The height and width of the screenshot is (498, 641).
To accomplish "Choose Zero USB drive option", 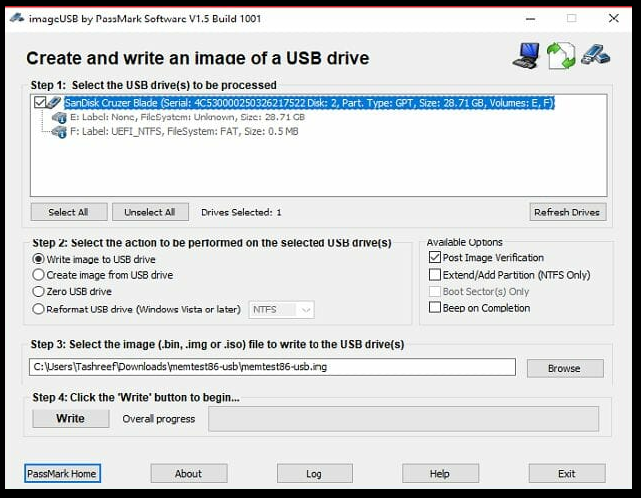I will 72,292.
